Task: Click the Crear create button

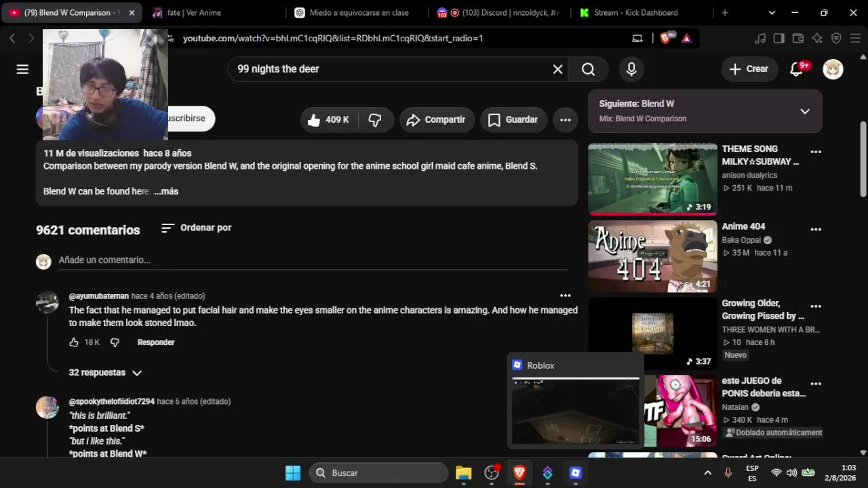Action: tap(749, 69)
